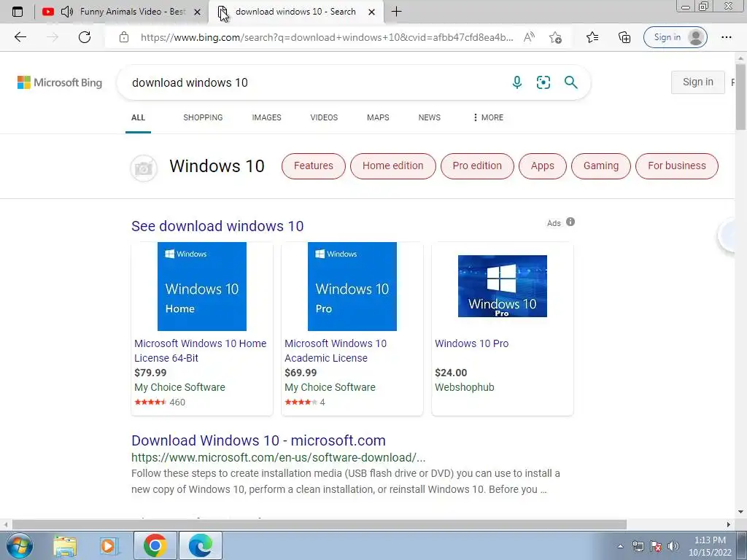Open Read Aloud from address bar
The width and height of the screenshot is (747, 560).
coord(529,37)
